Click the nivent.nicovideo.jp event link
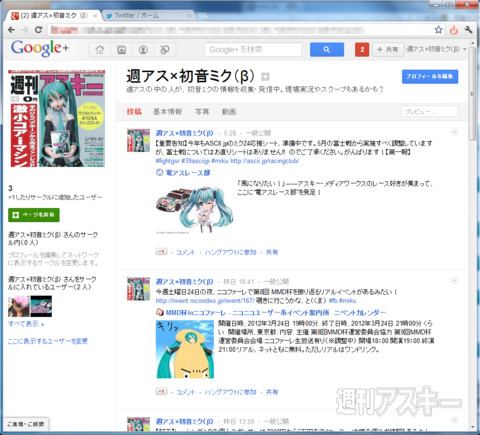Screen dimensions: 480x435 [205, 301]
